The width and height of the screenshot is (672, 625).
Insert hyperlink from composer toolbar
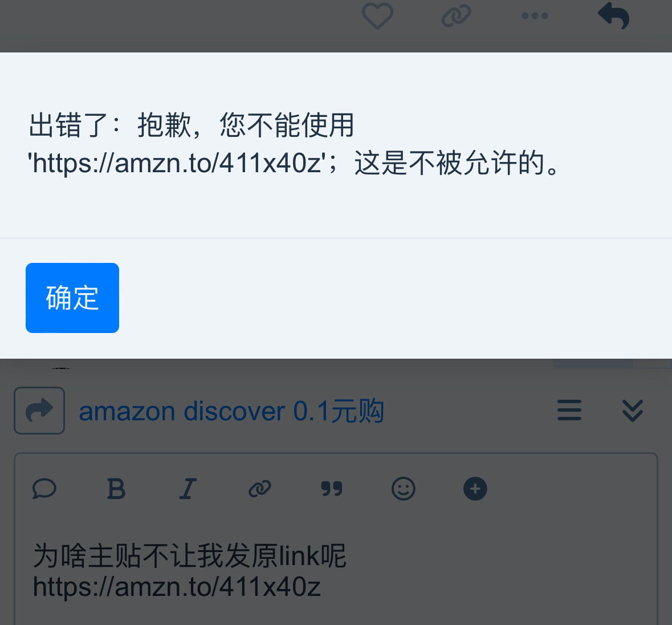260,489
